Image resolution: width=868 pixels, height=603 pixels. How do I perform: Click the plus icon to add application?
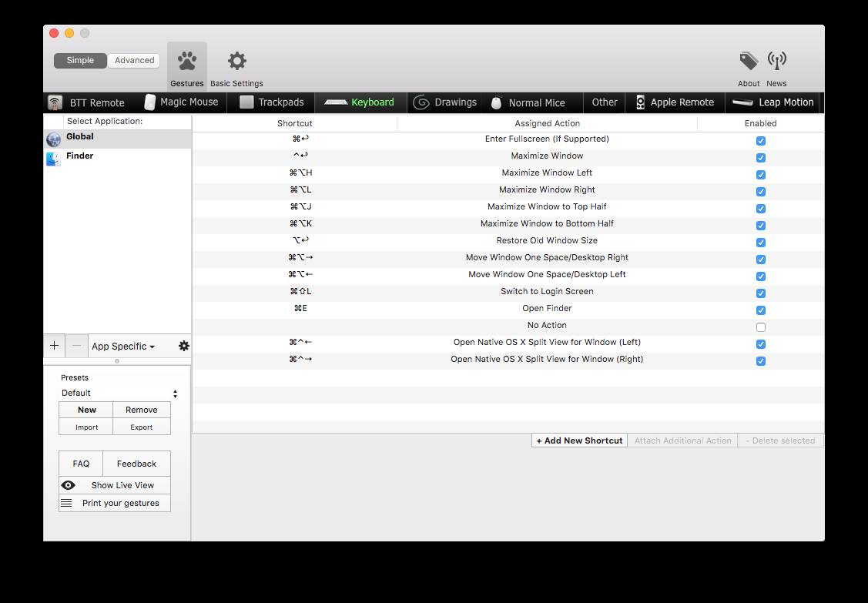54,346
